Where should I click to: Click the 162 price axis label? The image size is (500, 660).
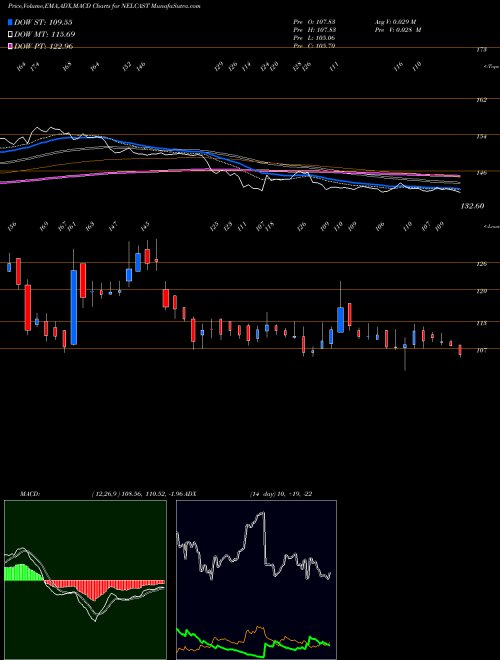coord(482,100)
